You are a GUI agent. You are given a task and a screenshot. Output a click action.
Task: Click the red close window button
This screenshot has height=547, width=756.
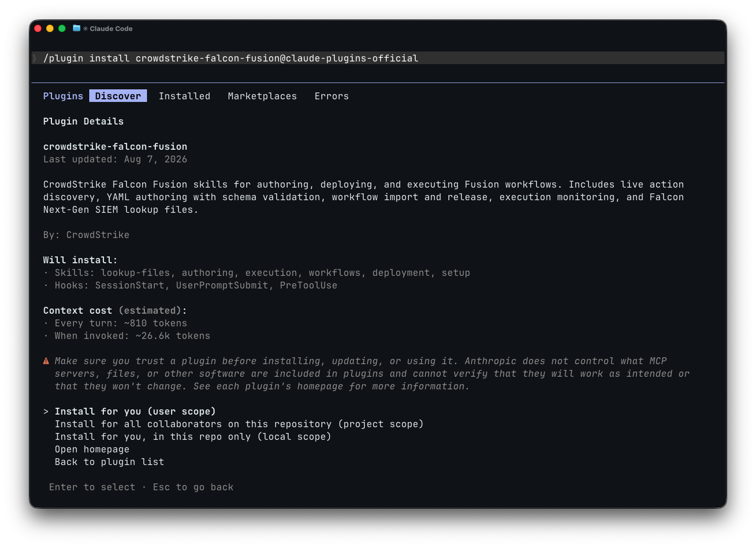click(x=38, y=28)
